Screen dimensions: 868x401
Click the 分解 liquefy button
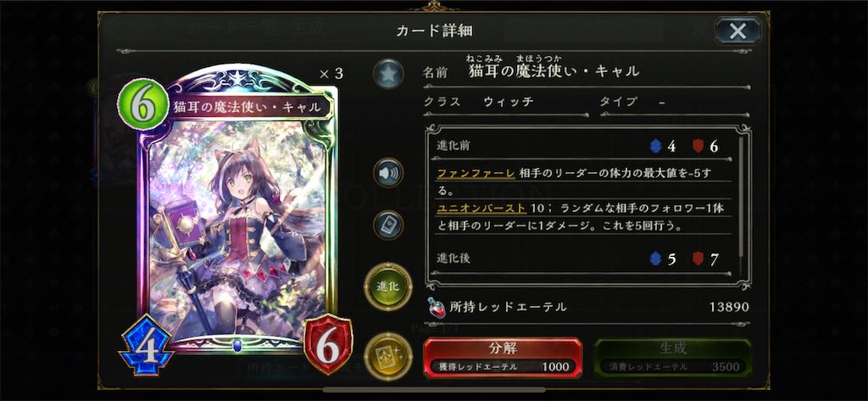tap(503, 357)
